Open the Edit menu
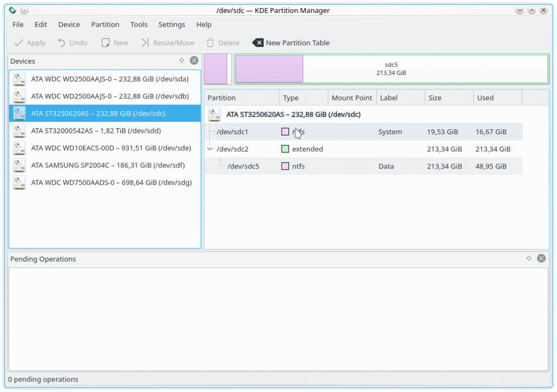 [x=40, y=24]
